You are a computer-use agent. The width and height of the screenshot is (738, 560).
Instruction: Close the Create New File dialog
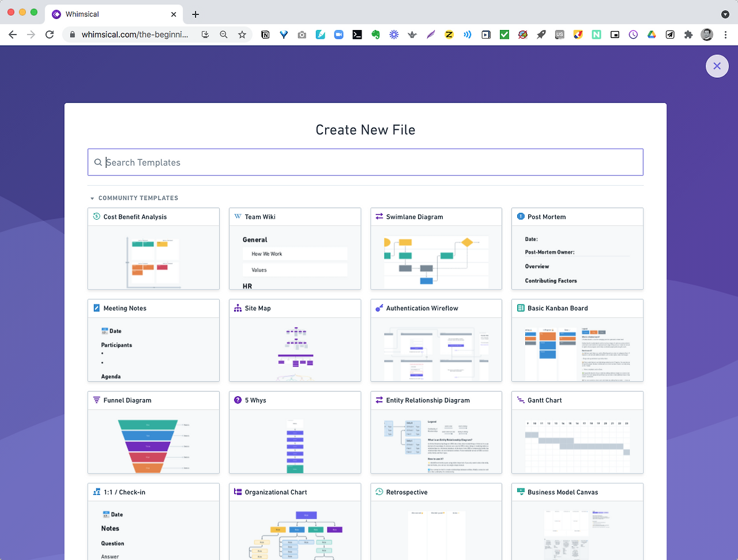(717, 66)
